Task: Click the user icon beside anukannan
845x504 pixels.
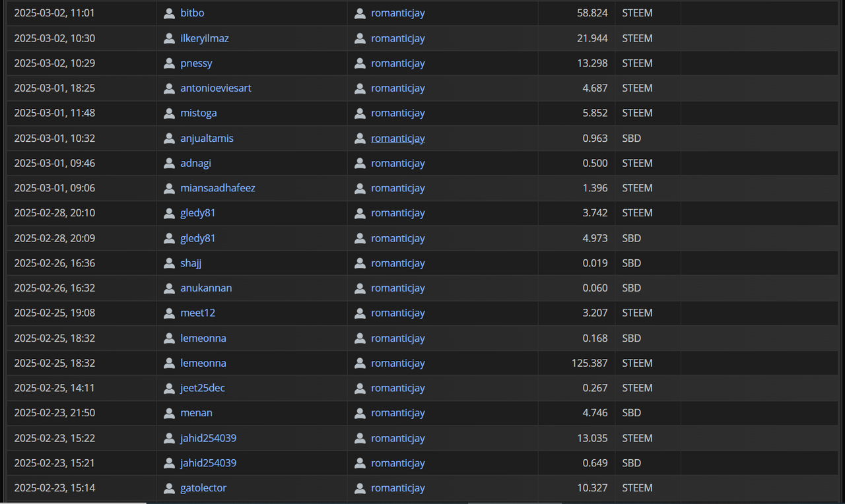Action: [x=169, y=288]
